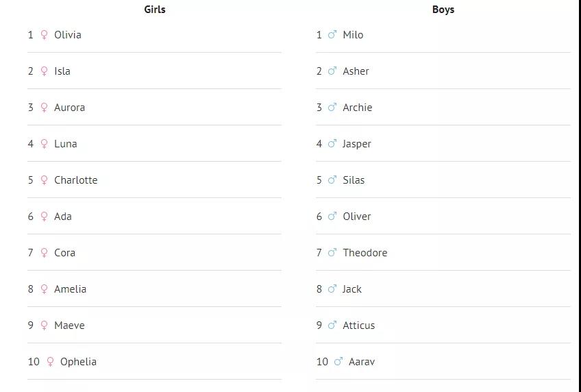Open the girl name Cora
This screenshot has height=392, width=581.
[x=65, y=253]
